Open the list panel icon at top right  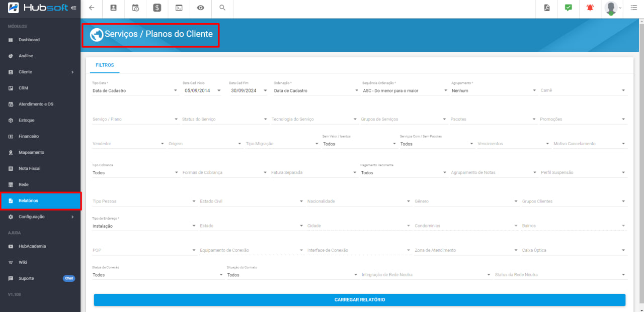pyautogui.click(x=633, y=8)
